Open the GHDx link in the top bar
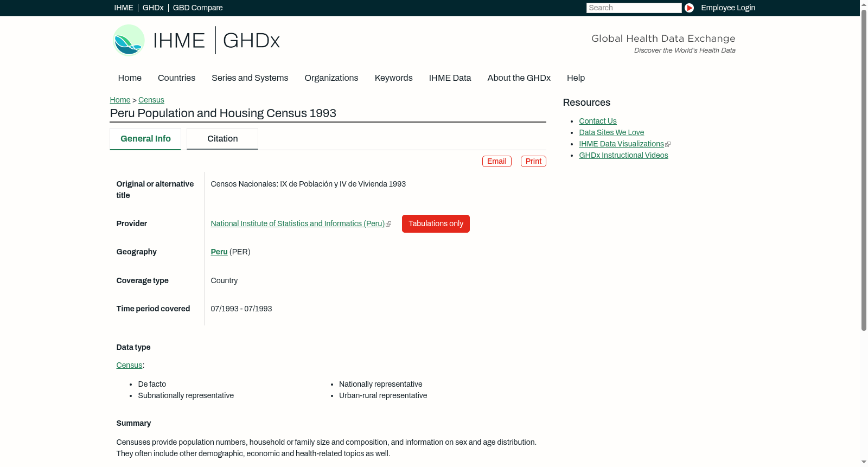 [153, 8]
